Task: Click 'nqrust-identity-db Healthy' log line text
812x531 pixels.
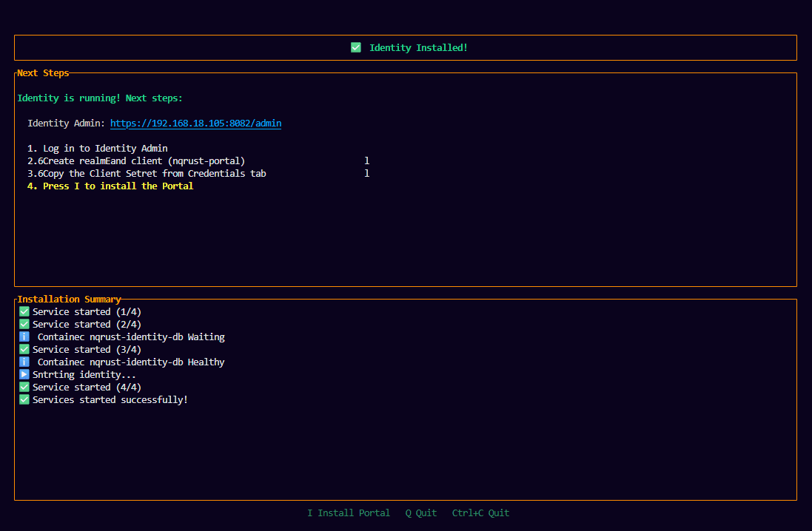Action: point(131,362)
